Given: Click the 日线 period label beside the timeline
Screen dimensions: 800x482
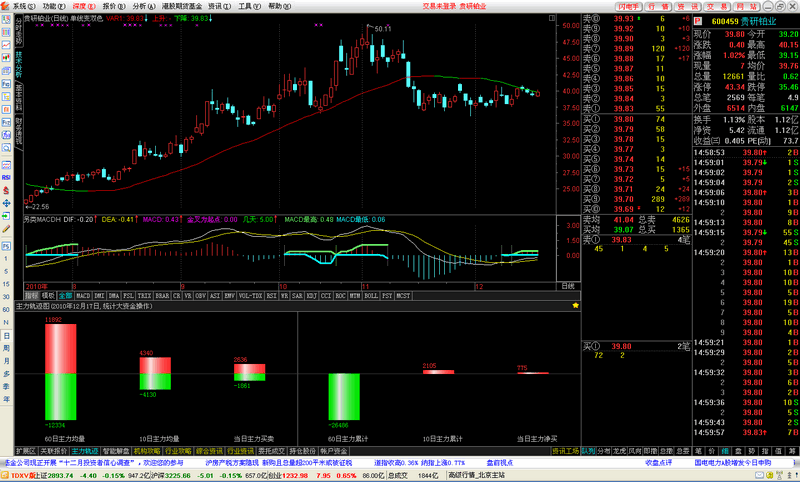Looking at the screenshot, I should tap(568, 286).
